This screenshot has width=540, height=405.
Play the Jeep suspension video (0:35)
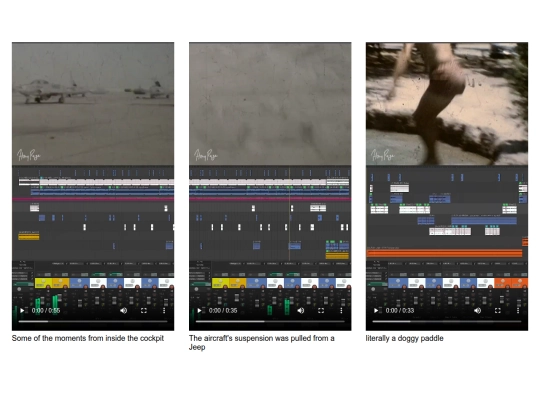coord(199,311)
